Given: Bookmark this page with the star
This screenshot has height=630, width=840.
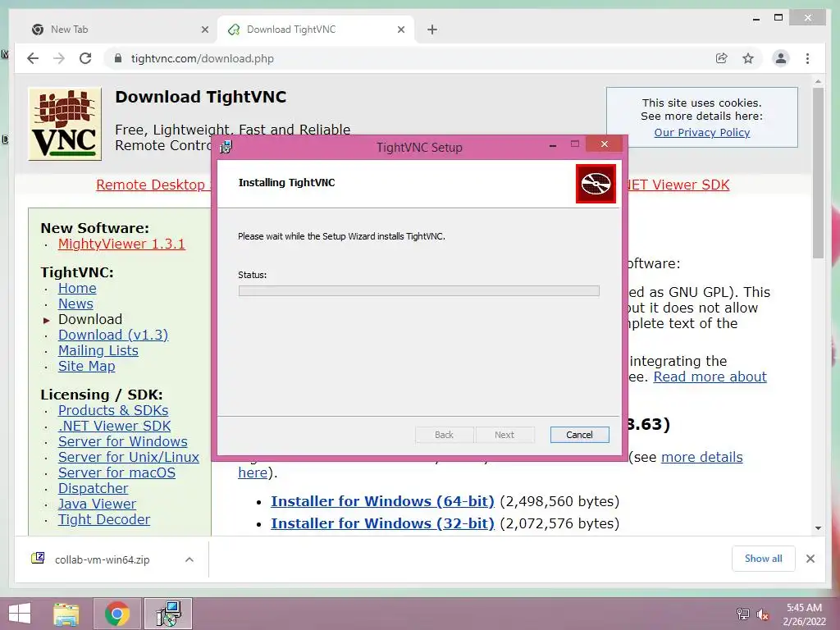Looking at the screenshot, I should pyautogui.click(x=748, y=58).
